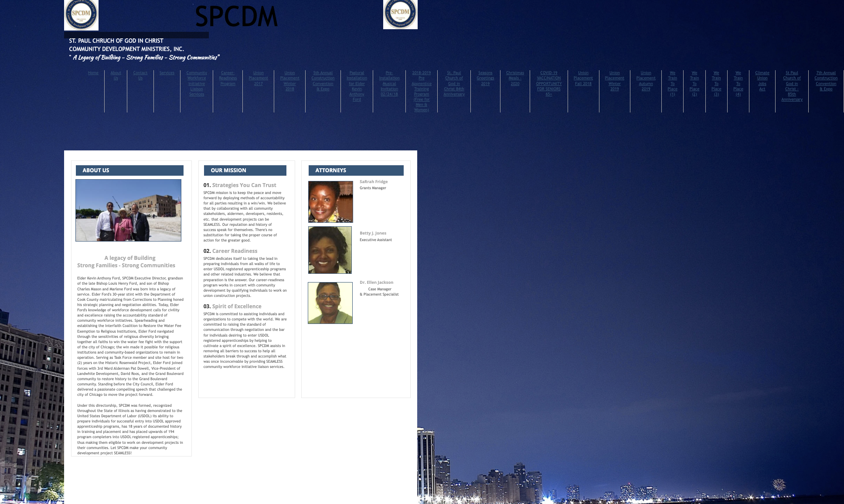Click the About Us group photo

[129, 210]
